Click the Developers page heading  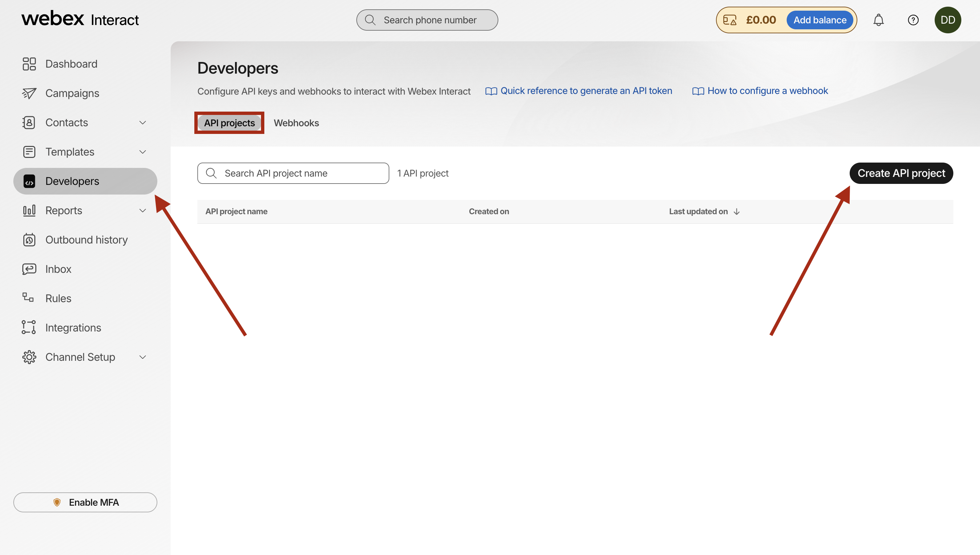pos(238,68)
